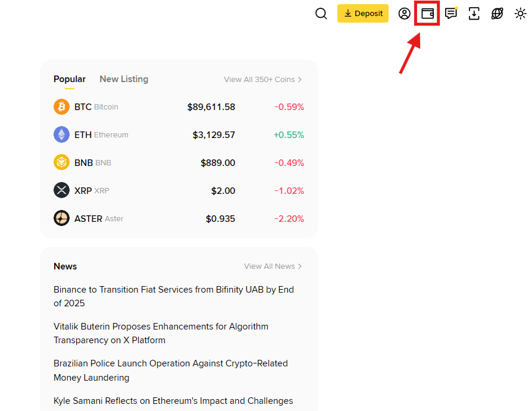Open the Kyle Samani Ethereum news
The image size is (532, 411).
pyautogui.click(x=173, y=401)
